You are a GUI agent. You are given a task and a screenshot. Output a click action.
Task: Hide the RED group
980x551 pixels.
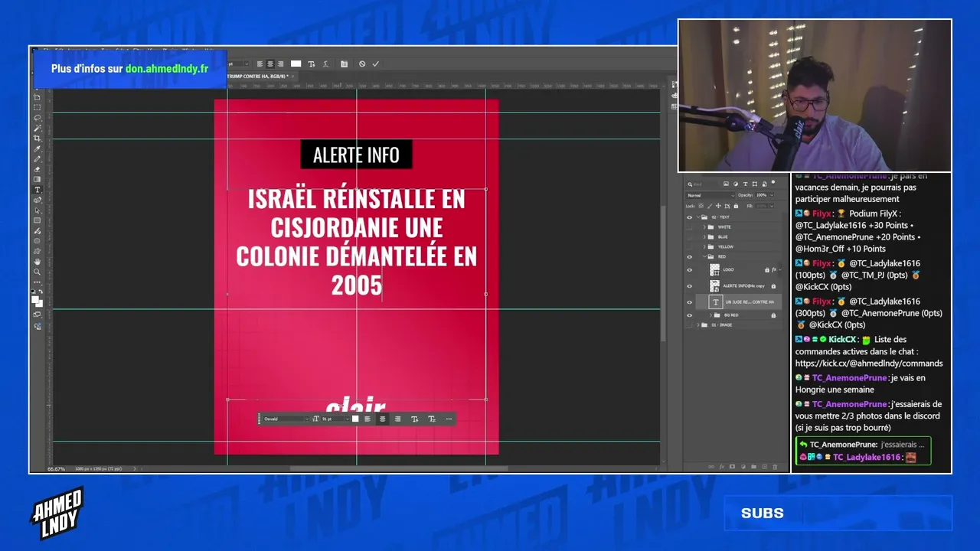689,257
